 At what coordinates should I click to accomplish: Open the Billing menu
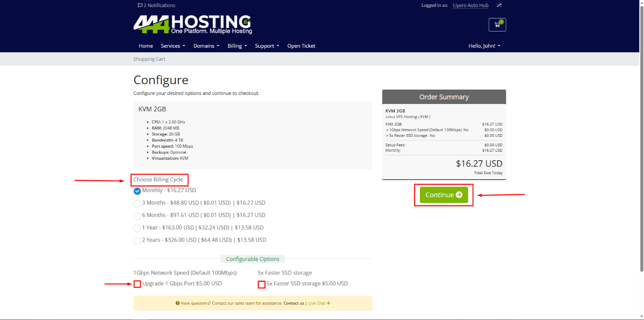click(x=237, y=46)
